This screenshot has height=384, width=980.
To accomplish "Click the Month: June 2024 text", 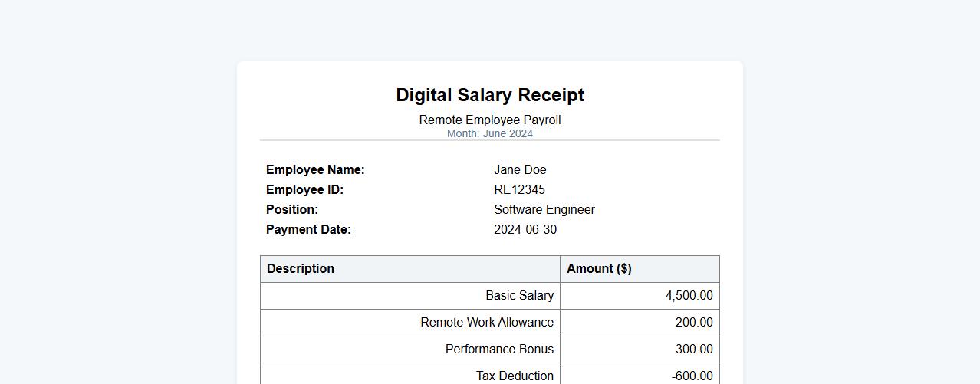I will click(x=490, y=133).
